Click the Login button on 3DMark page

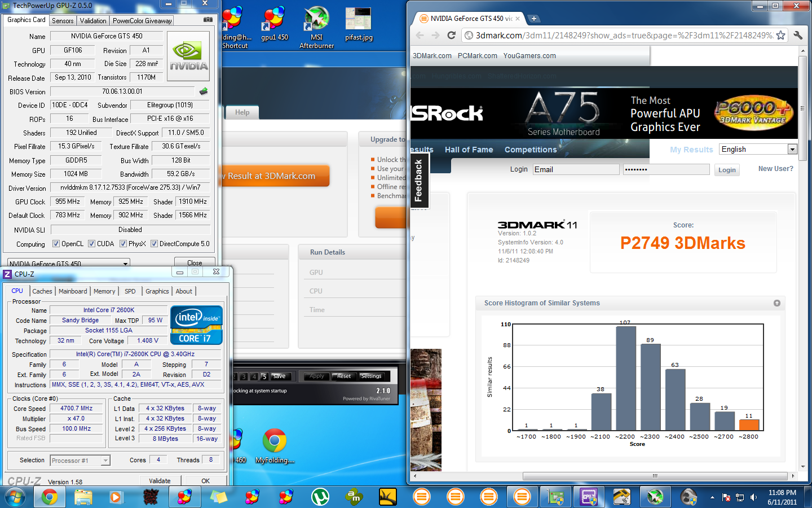(727, 170)
